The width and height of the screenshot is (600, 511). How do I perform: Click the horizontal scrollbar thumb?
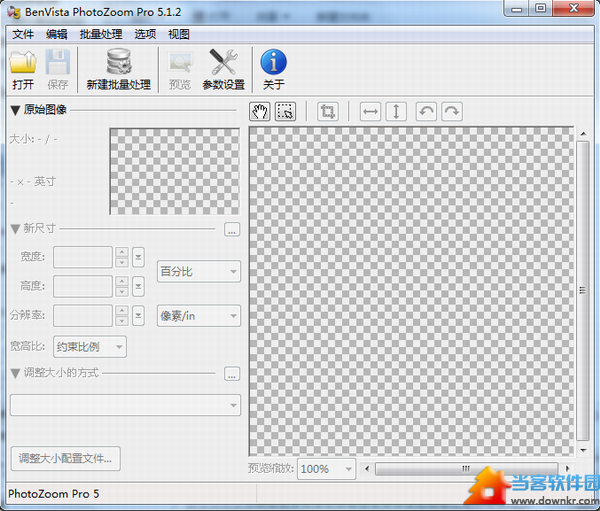coord(466,469)
